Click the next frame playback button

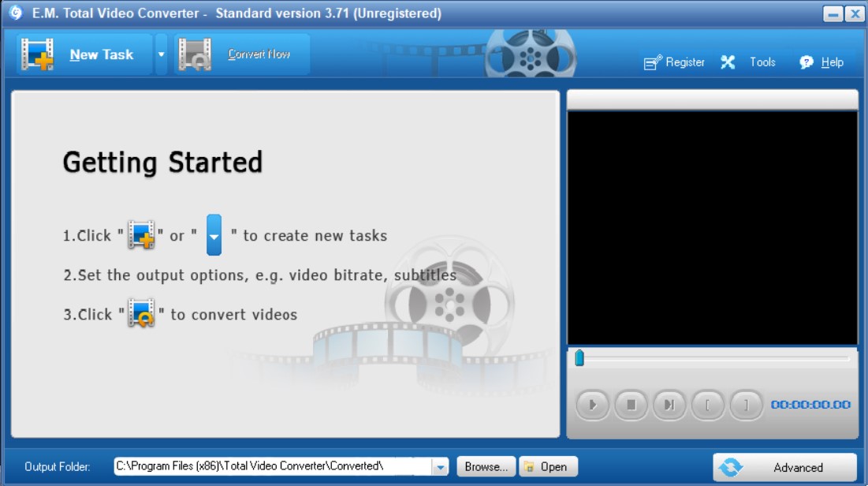[x=669, y=405]
